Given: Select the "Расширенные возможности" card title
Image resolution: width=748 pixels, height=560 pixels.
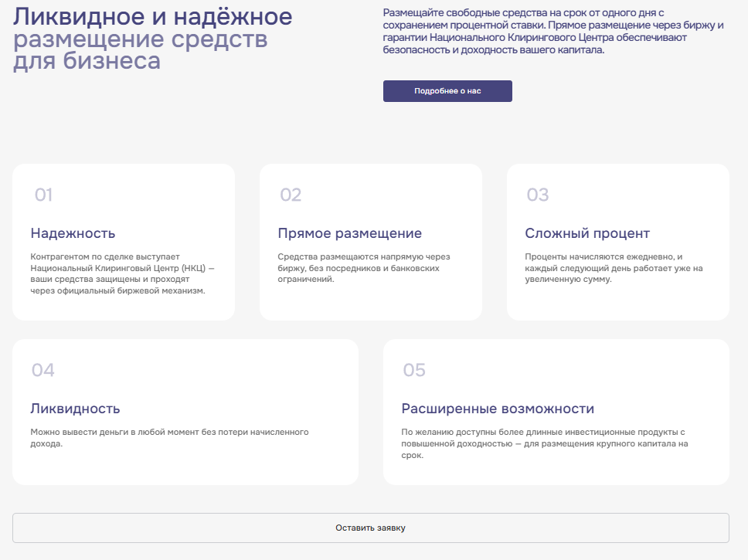Looking at the screenshot, I should (x=498, y=409).
